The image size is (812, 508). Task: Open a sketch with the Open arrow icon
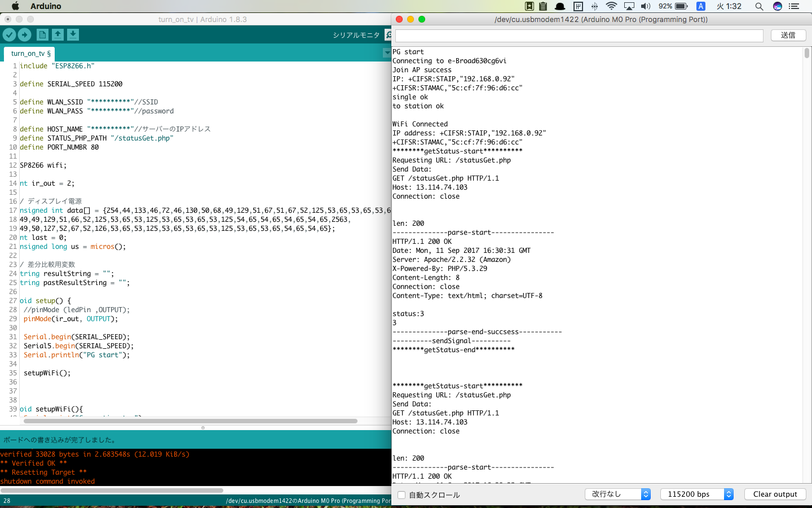click(x=58, y=35)
